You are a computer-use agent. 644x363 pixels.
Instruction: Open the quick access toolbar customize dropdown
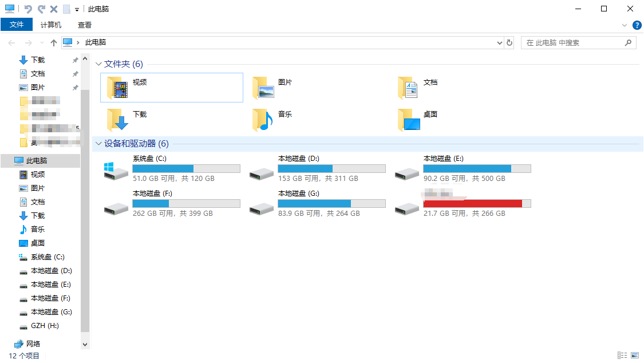[77, 9]
